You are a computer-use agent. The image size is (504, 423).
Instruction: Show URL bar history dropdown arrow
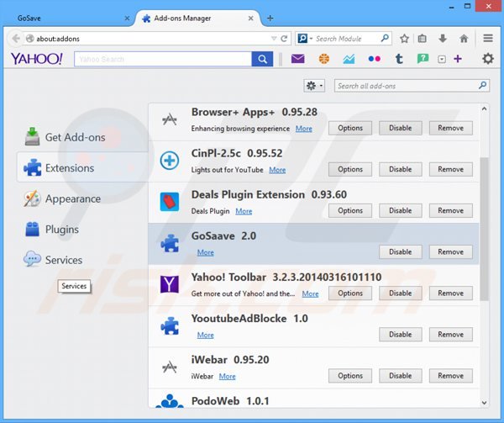point(274,39)
